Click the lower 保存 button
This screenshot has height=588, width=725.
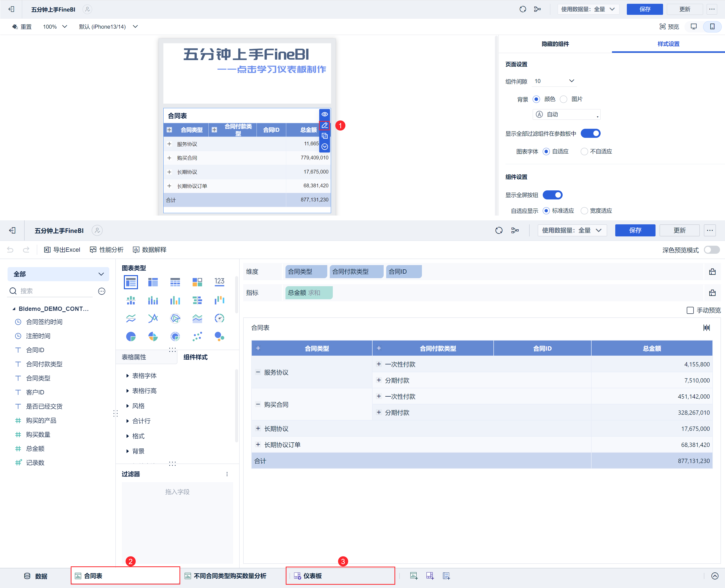[635, 230]
